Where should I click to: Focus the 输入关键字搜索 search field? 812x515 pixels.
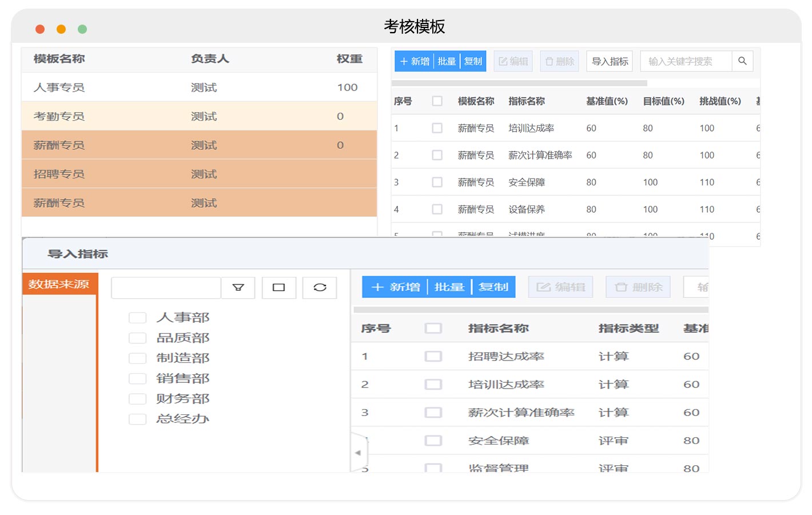click(686, 61)
